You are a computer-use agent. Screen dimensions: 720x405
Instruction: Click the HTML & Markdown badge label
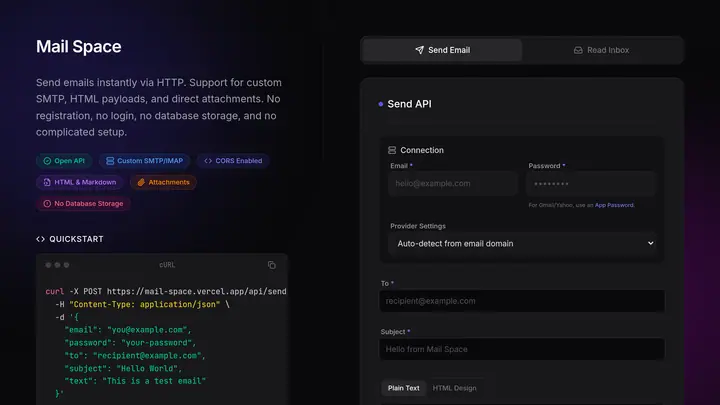click(85, 182)
